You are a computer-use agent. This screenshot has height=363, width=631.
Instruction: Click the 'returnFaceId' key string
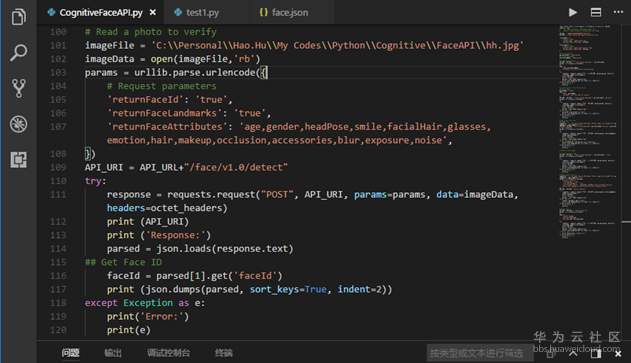coord(145,99)
